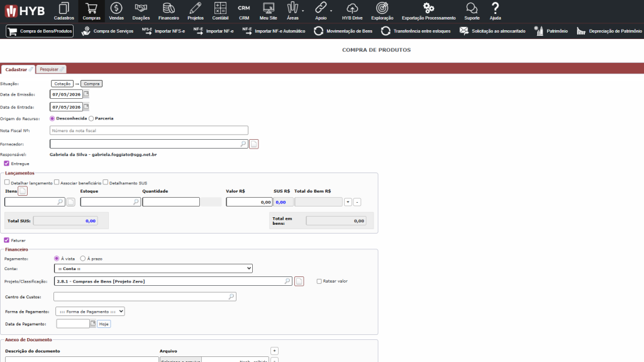The width and height of the screenshot is (644, 362).
Task: Click search magnifier in Centro de Custos
Action: click(231, 297)
